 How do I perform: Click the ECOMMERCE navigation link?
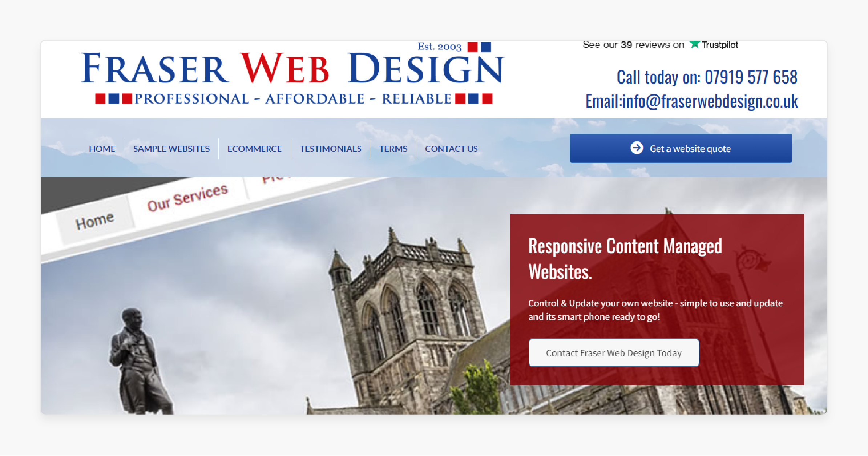click(254, 149)
